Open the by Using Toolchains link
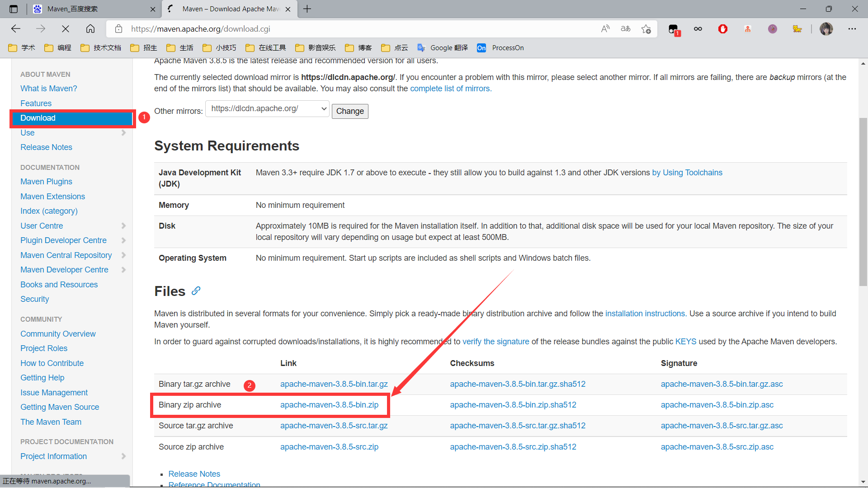The image size is (868, 488). [687, 173]
